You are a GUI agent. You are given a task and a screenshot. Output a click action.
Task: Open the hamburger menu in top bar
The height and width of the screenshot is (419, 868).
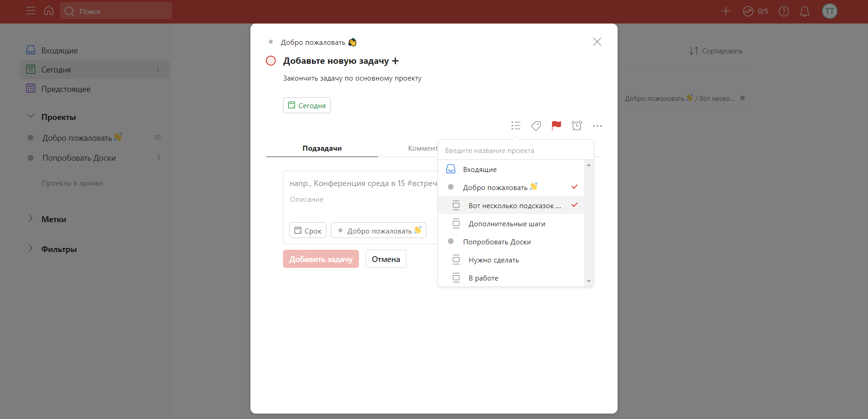point(31,11)
